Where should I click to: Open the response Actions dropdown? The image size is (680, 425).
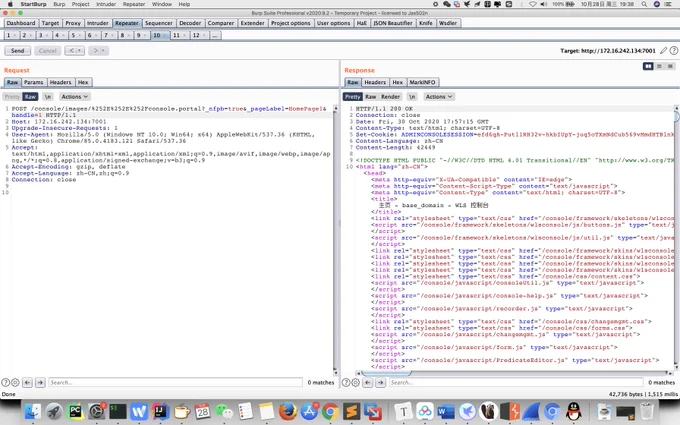coord(439,97)
